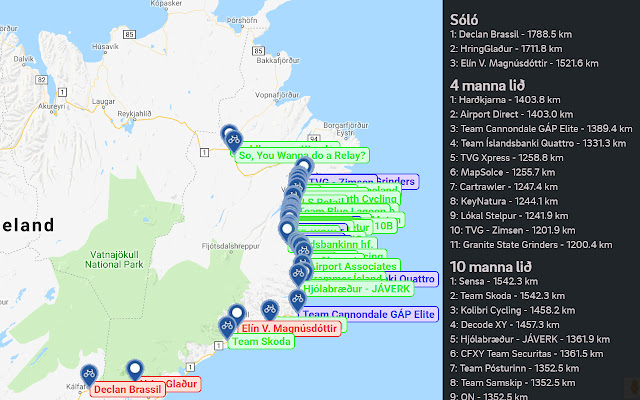Viewport: 640px width, 400px height.
Task: Click the Akureyri town label
Action: pos(51,107)
